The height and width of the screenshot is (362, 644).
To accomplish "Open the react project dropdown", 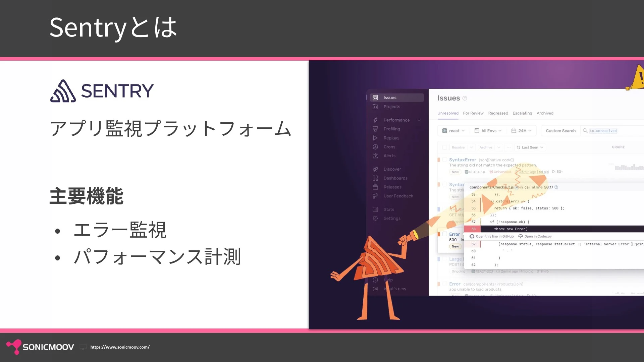I will point(453,131).
